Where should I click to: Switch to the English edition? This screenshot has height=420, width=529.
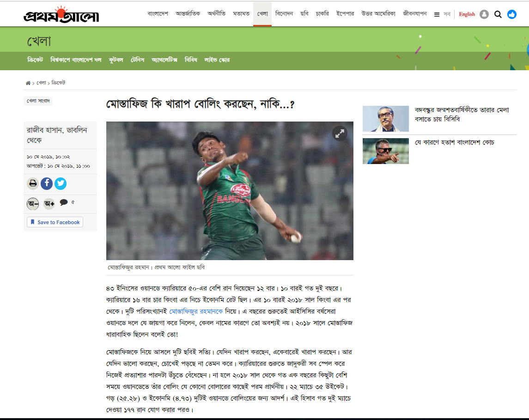467,14
